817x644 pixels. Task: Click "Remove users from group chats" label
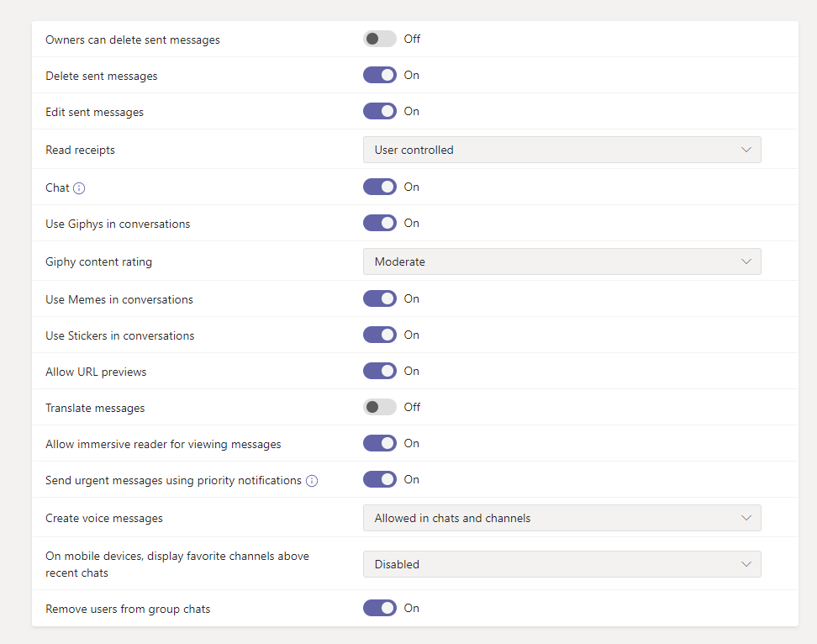pyautogui.click(x=128, y=609)
